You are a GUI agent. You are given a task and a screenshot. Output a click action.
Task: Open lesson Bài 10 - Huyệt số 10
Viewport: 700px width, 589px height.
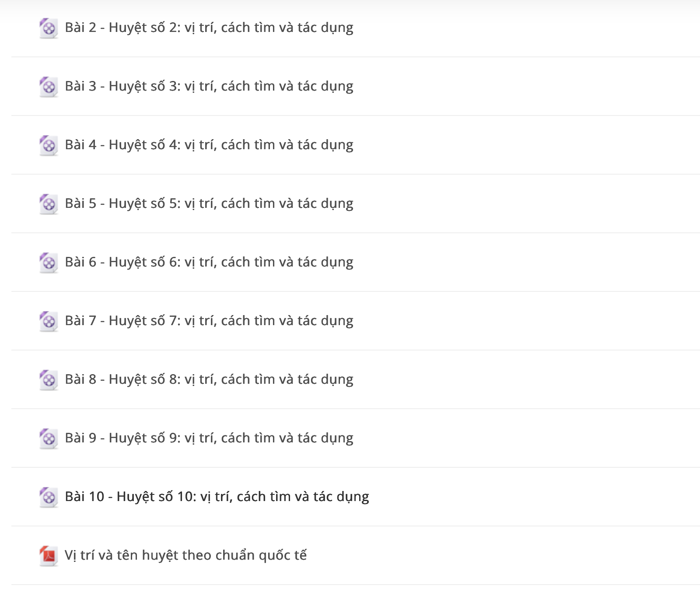point(217,497)
